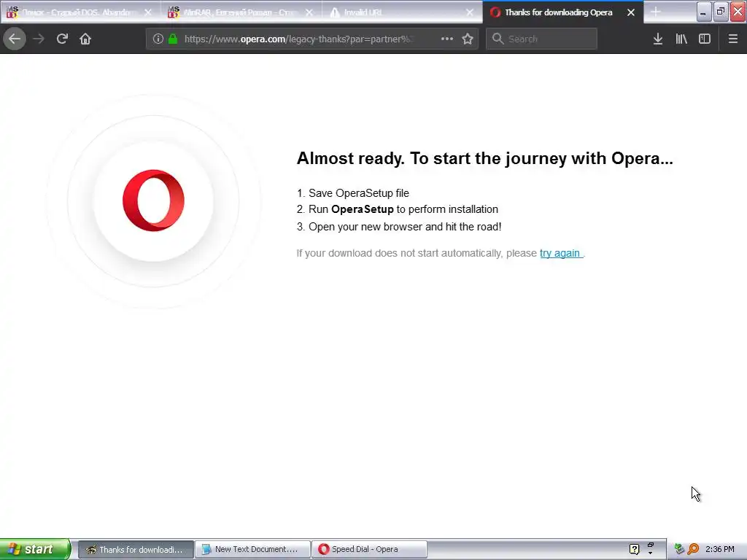747x560 pixels.
Task: Open the Library bookshelf icon
Action: (681, 39)
